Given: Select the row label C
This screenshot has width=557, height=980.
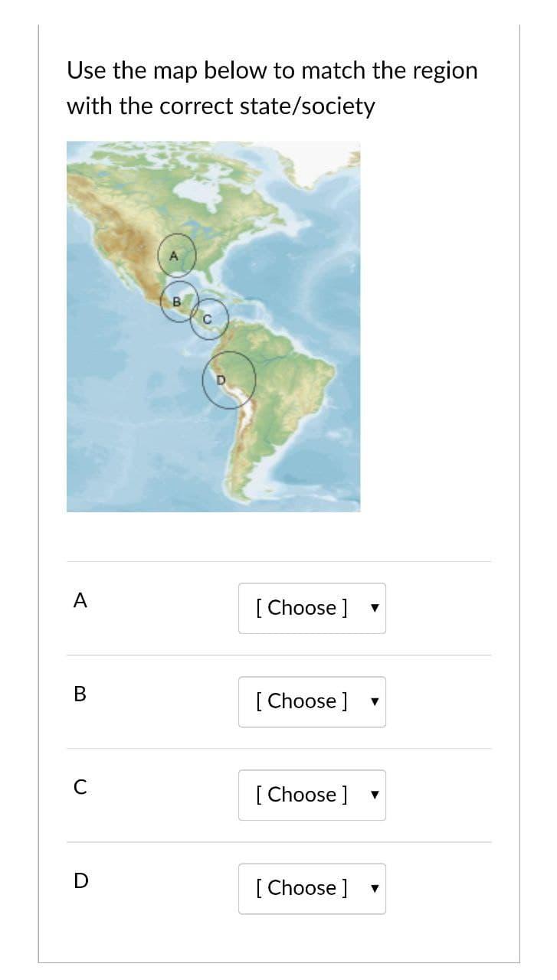Looking at the screenshot, I should pos(80,788).
